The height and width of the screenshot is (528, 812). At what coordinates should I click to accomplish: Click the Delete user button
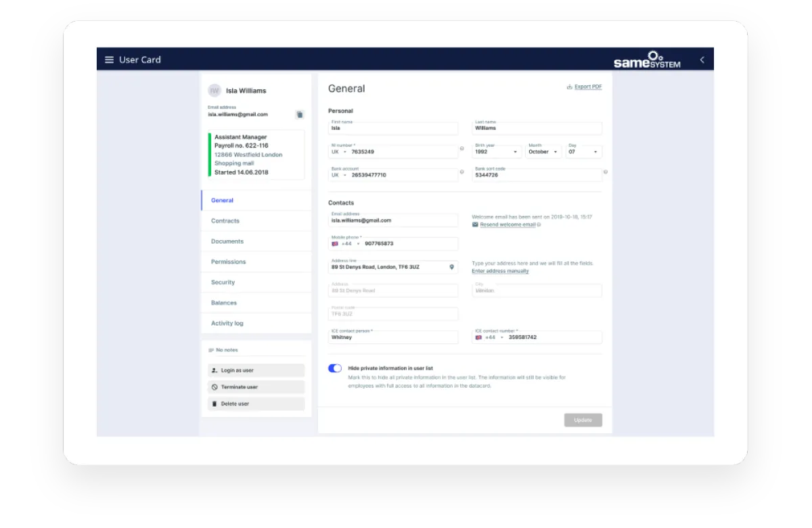click(x=256, y=403)
